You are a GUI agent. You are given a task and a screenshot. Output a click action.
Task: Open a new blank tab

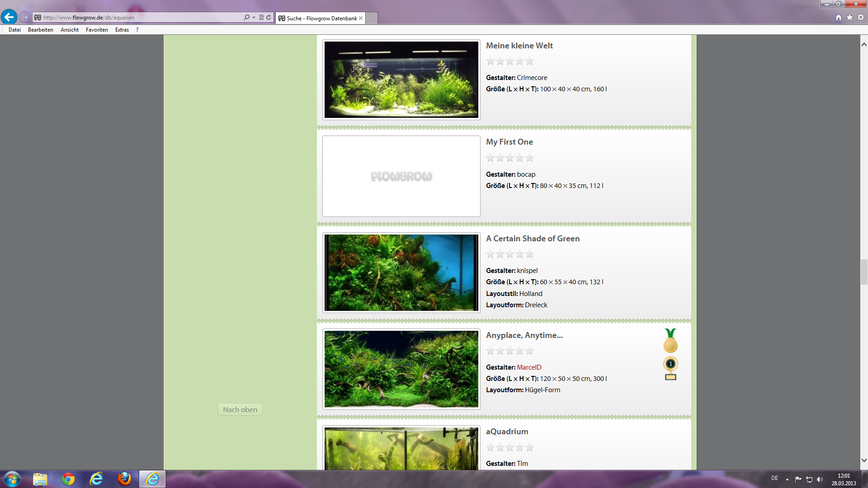click(x=371, y=18)
